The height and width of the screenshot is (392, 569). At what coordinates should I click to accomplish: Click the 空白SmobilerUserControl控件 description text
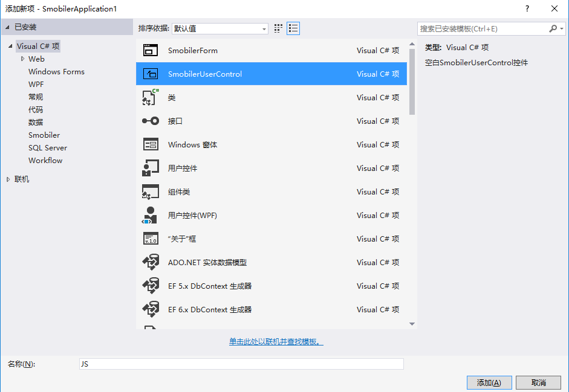point(476,63)
